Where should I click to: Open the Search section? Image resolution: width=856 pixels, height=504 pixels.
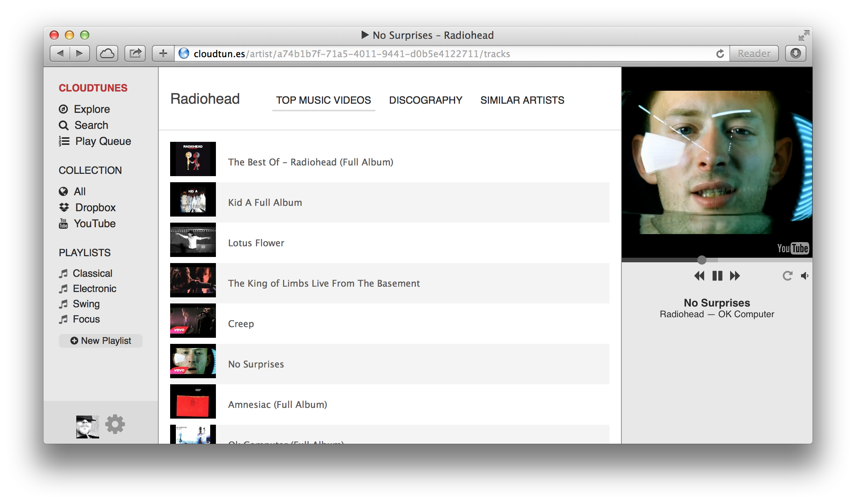(x=91, y=125)
